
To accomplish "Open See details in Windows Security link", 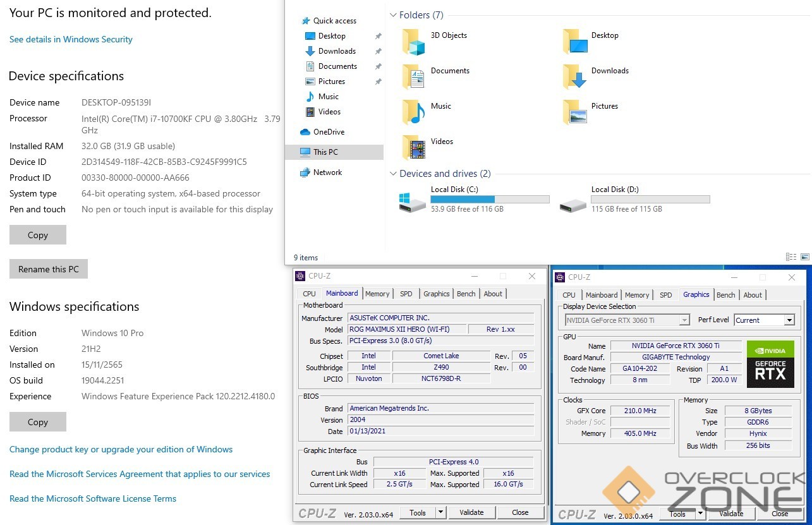I will pos(71,39).
